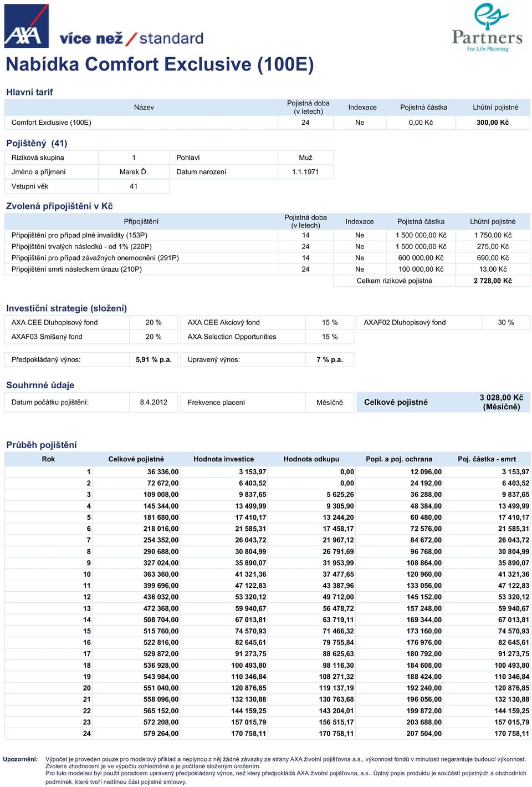Click 'Předpokládaný výnos:' label
The image size is (532, 787).
[46, 359]
